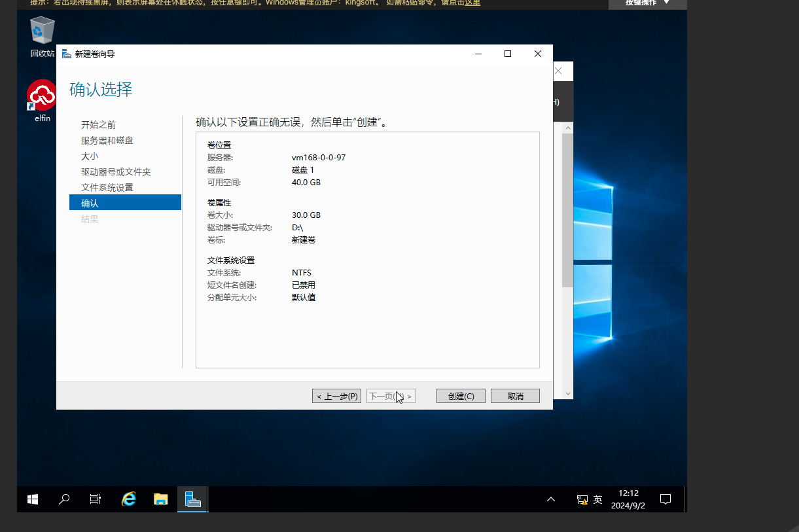Go to the 文件系统设置 wizard step
This screenshot has width=799, height=532.
pyautogui.click(x=107, y=188)
